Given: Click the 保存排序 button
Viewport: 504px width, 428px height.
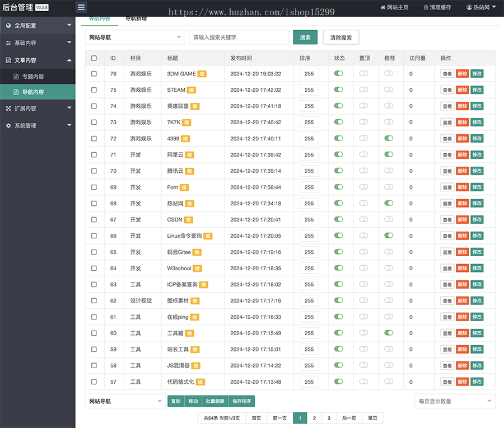Looking at the screenshot, I should tap(241, 401).
